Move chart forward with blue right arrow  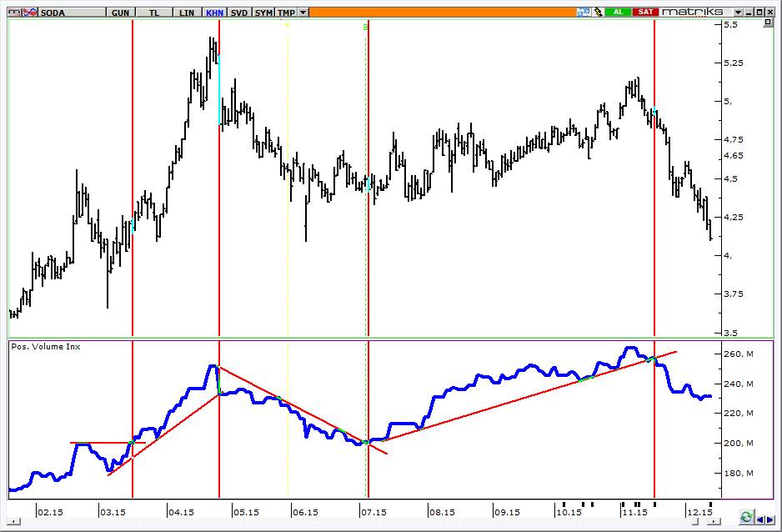coord(770,519)
